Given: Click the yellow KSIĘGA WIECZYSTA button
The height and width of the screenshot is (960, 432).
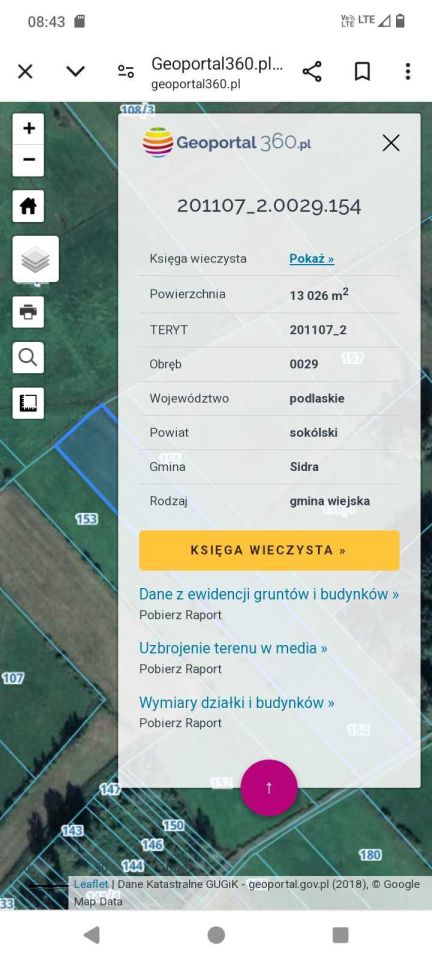Looking at the screenshot, I should coord(269,550).
